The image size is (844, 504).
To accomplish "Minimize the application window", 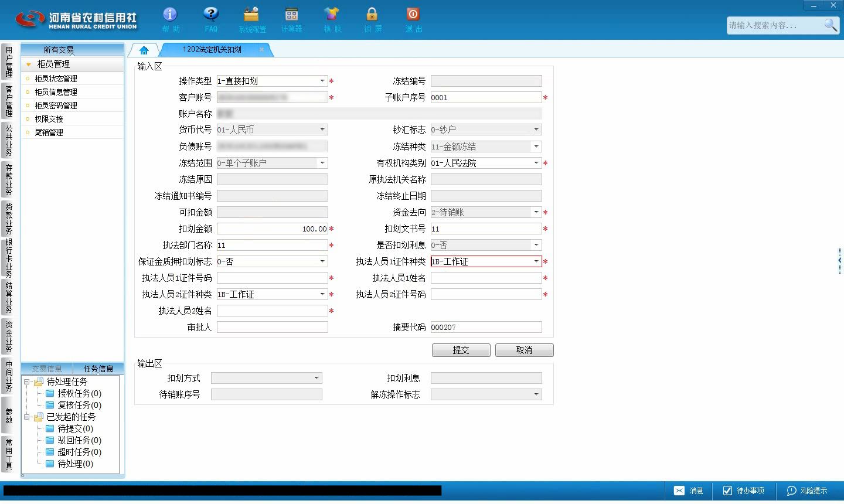I will tap(814, 5).
